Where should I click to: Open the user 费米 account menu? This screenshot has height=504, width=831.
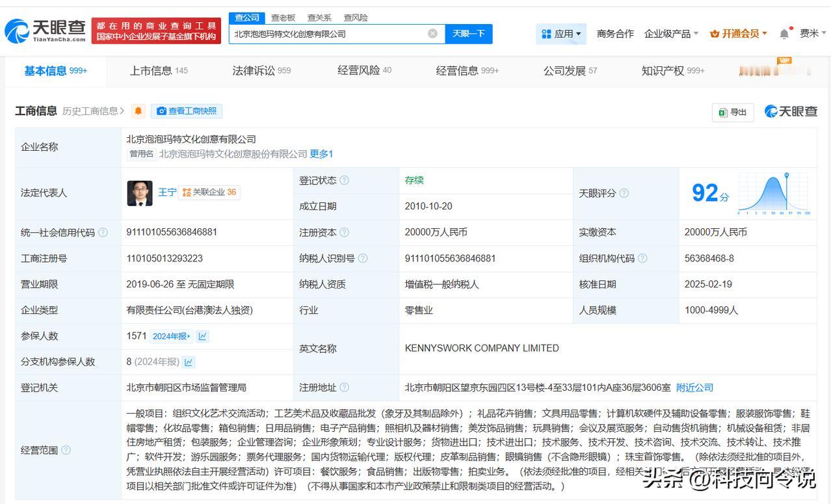[x=813, y=34]
